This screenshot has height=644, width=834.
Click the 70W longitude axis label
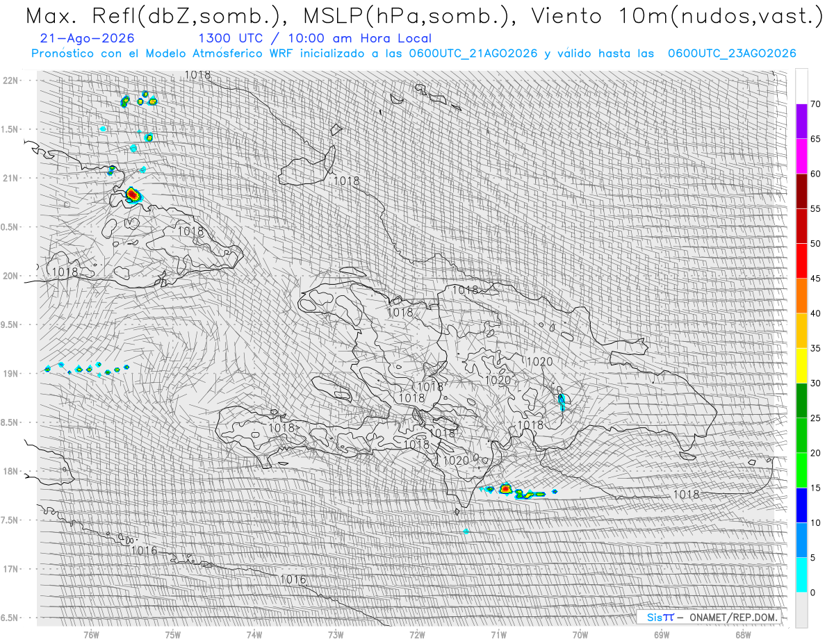pyautogui.click(x=580, y=634)
